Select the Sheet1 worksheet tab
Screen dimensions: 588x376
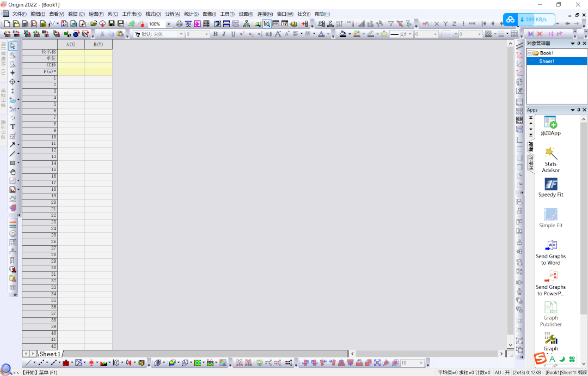pyautogui.click(x=50, y=354)
